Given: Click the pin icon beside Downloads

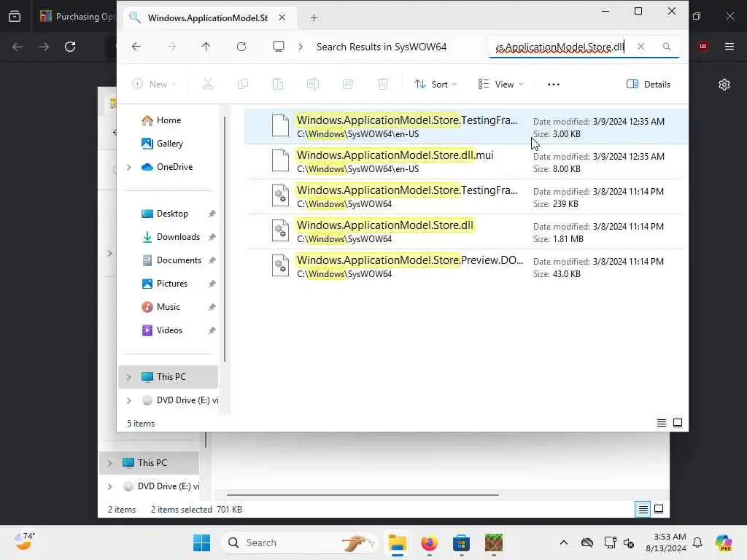Looking at the screenshot, I should [212, 237].
